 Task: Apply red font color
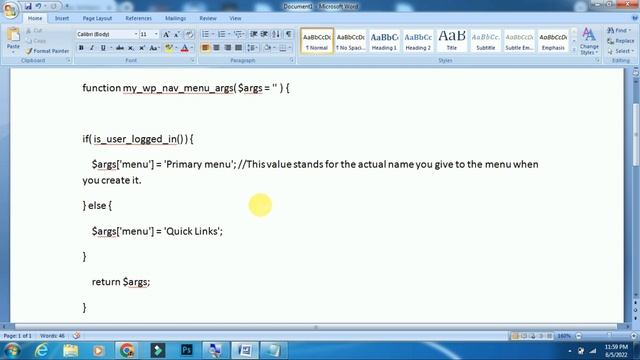(x=184, y=48)
